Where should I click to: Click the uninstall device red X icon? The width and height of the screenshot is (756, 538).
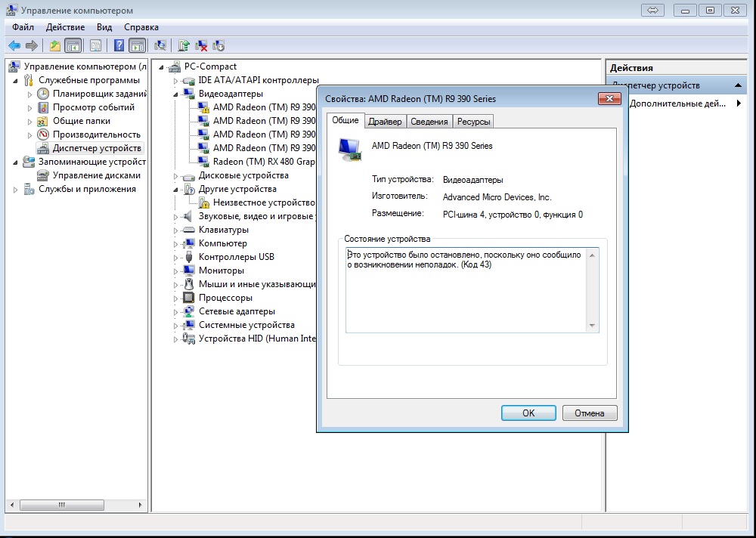[x=201, y=46]
